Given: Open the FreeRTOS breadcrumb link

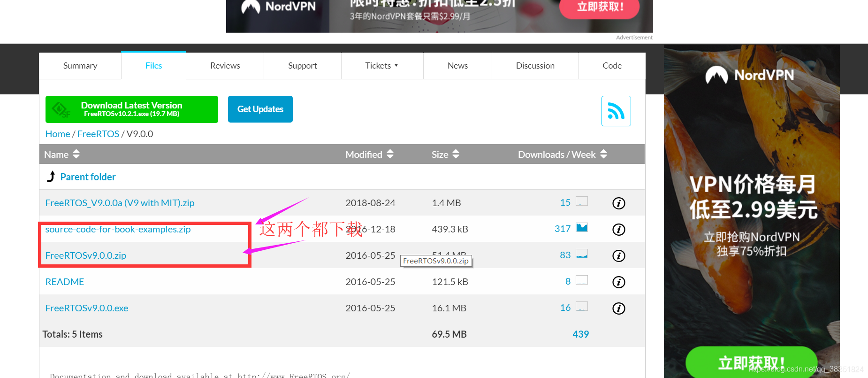Looking at the screenshot, I should tap(99, 134).
